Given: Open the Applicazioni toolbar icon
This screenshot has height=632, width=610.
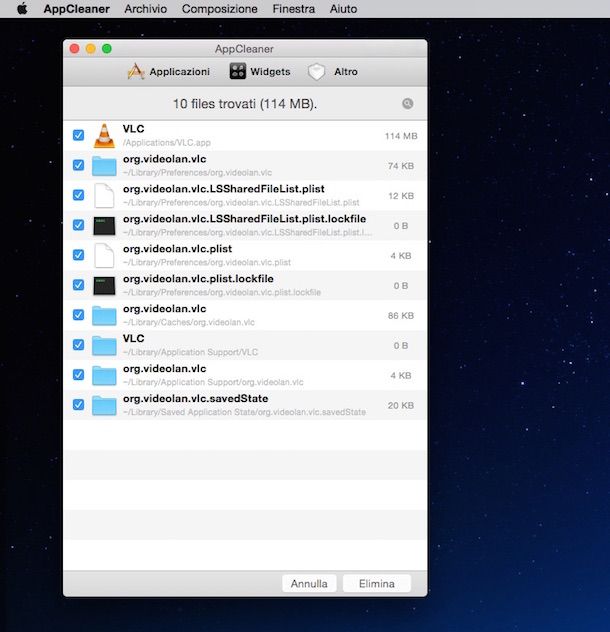Looking at the screenshot, I should click(x=137, y=72).
